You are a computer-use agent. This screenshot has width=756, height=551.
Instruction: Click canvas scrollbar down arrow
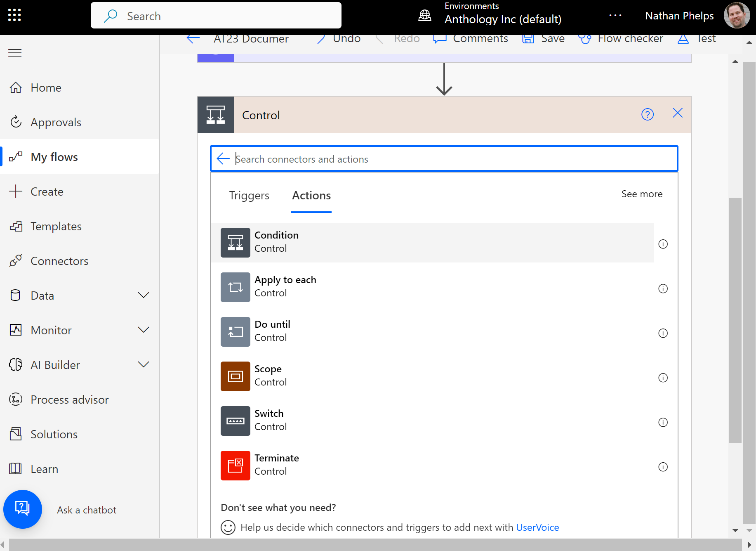(x=735, y=530)
